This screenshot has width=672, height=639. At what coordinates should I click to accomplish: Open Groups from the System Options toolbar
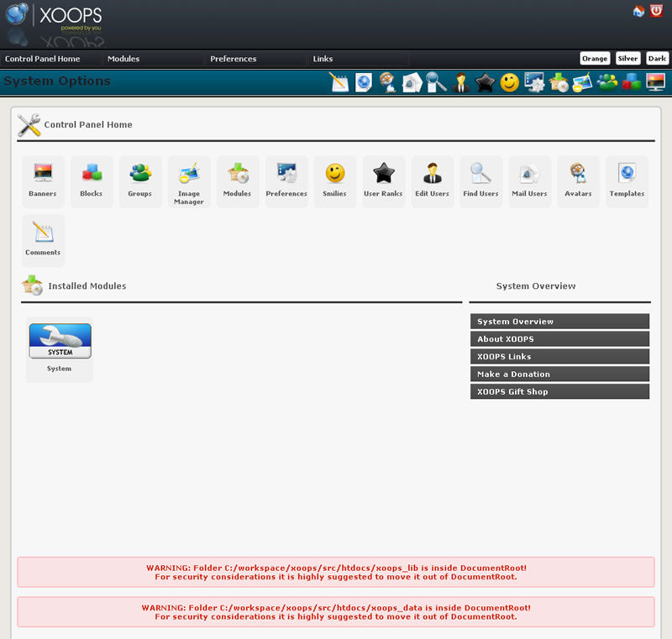(x=606, y=82)
